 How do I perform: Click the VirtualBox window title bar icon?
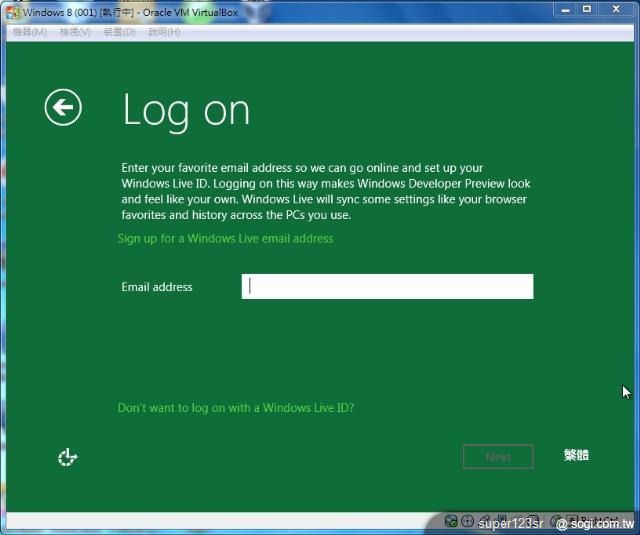[x=12, y=12]
